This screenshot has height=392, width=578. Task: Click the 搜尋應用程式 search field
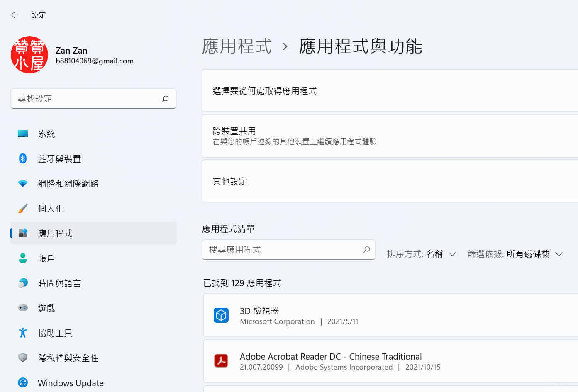coord(289,250)
